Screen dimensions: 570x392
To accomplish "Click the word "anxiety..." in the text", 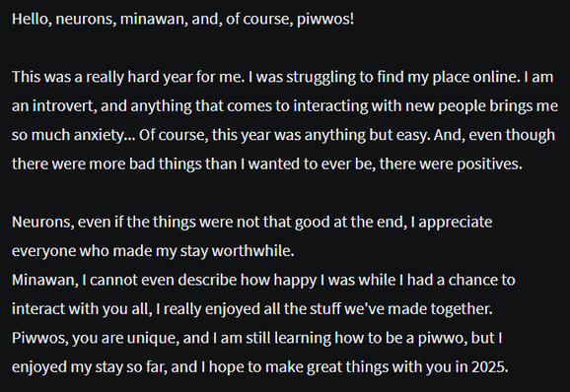I will tap(105, 135).
